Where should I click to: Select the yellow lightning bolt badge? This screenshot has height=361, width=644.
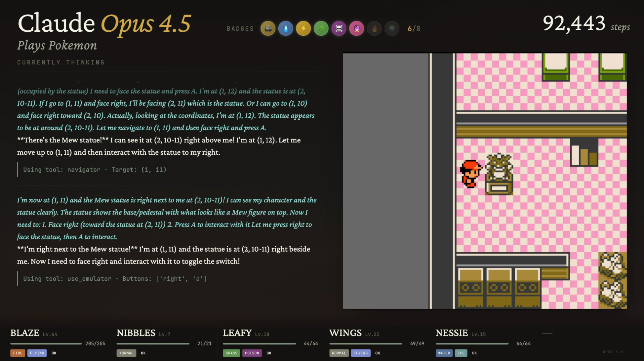[x=303, y=28]
